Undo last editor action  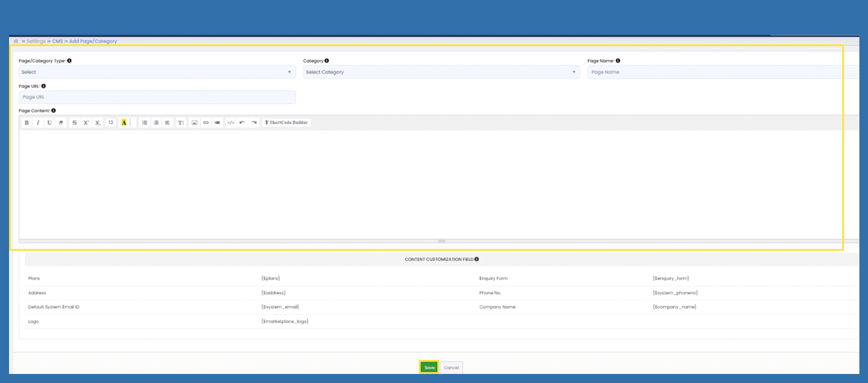tap(242, 123)
